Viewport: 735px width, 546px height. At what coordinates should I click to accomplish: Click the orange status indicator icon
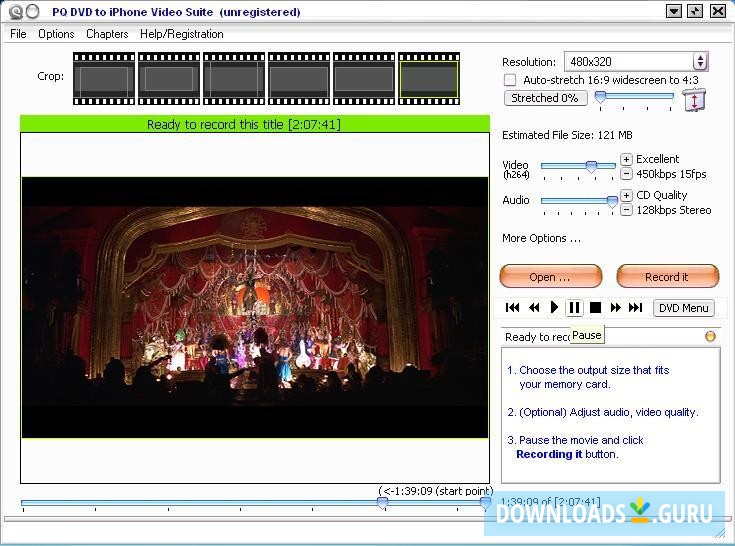pos(711,336)
